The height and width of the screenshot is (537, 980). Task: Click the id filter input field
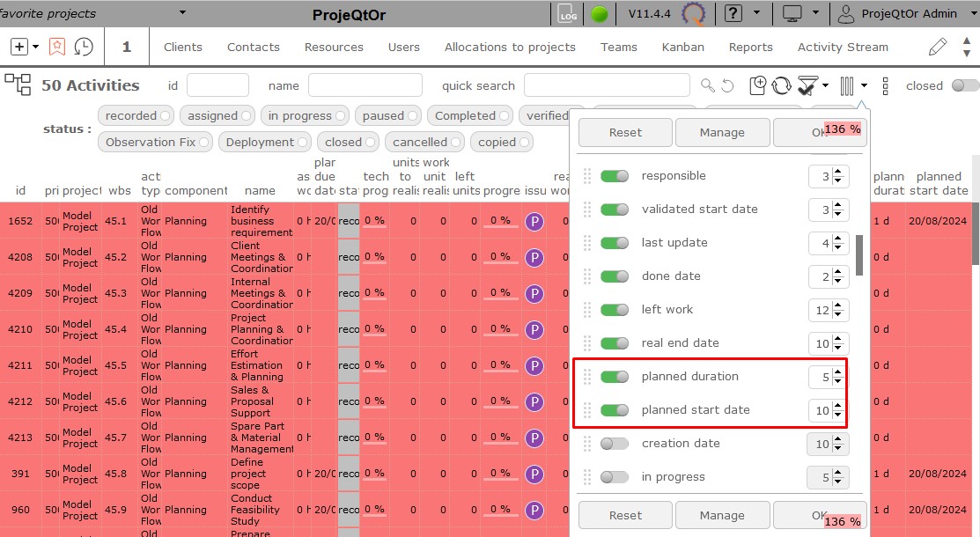217,85
